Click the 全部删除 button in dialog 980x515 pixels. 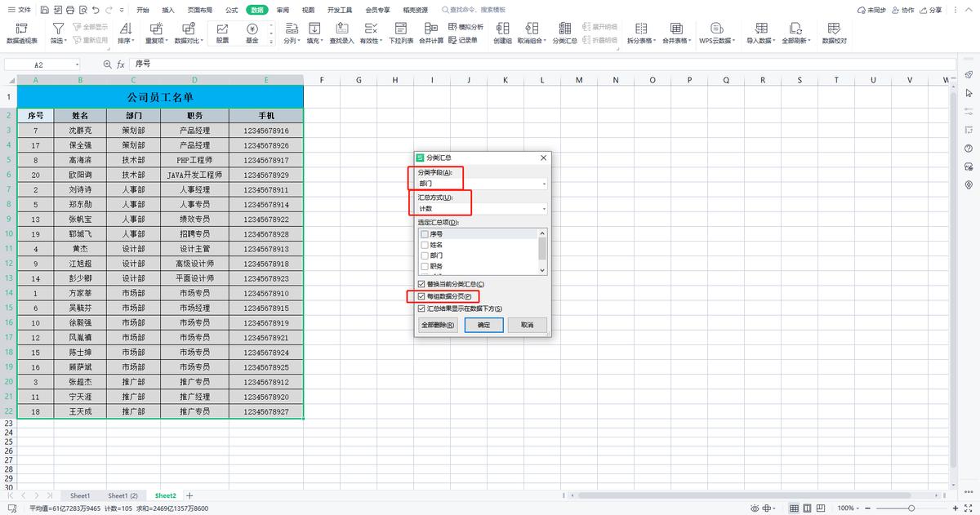pyautogui.click(x=438, y=325)
